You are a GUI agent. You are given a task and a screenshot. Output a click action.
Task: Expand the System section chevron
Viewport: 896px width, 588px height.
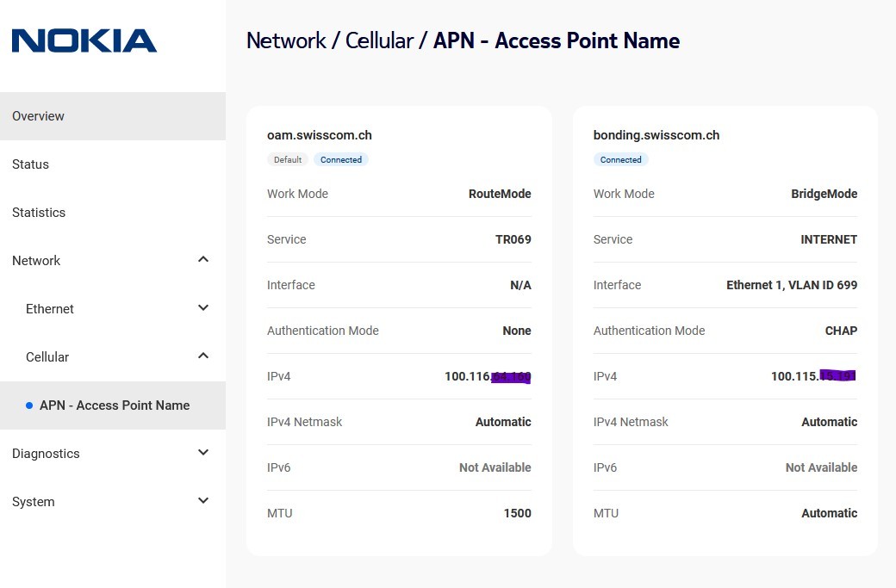203,501
